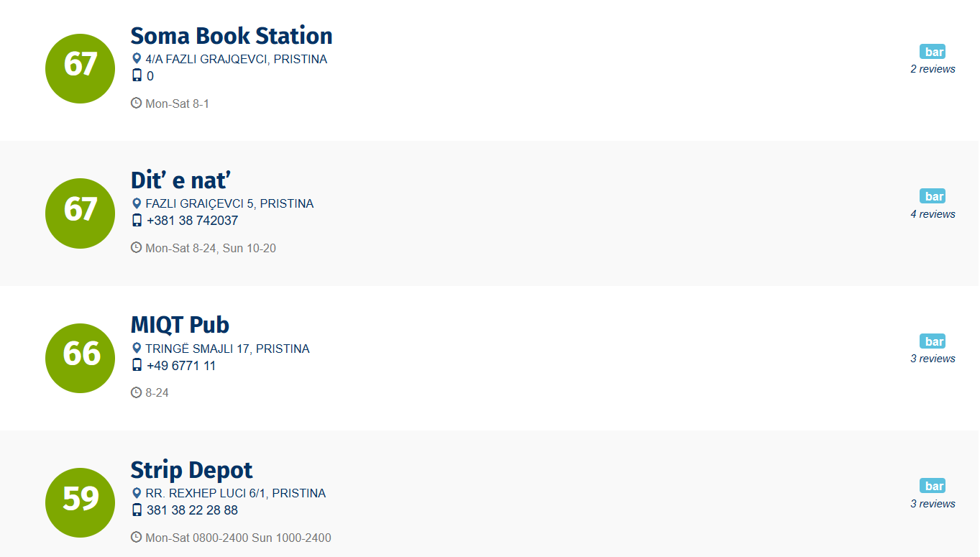This screenshot has height=557, width=980.
Task: Click the clock icon beside MIQT Pub hours
Action: [x=136, y=392]
